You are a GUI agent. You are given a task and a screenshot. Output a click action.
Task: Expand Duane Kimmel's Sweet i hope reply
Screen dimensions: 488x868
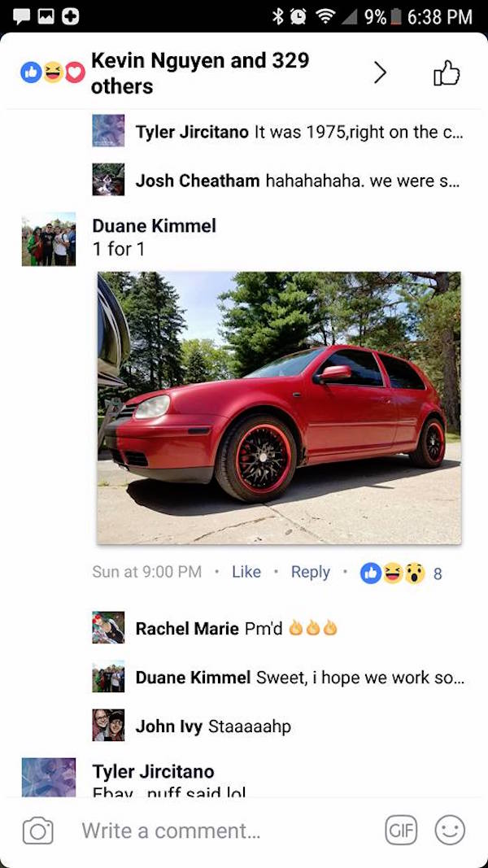pos(300,677)
